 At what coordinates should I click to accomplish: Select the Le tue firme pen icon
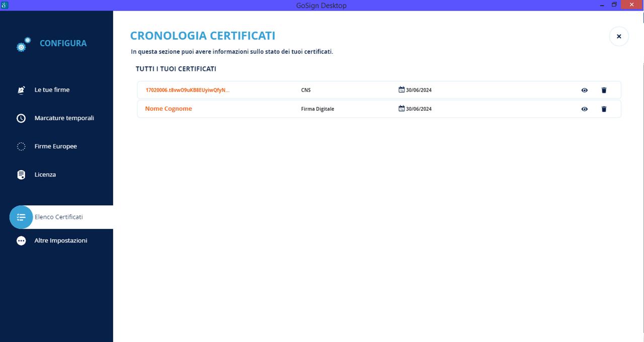pos(21,90)
